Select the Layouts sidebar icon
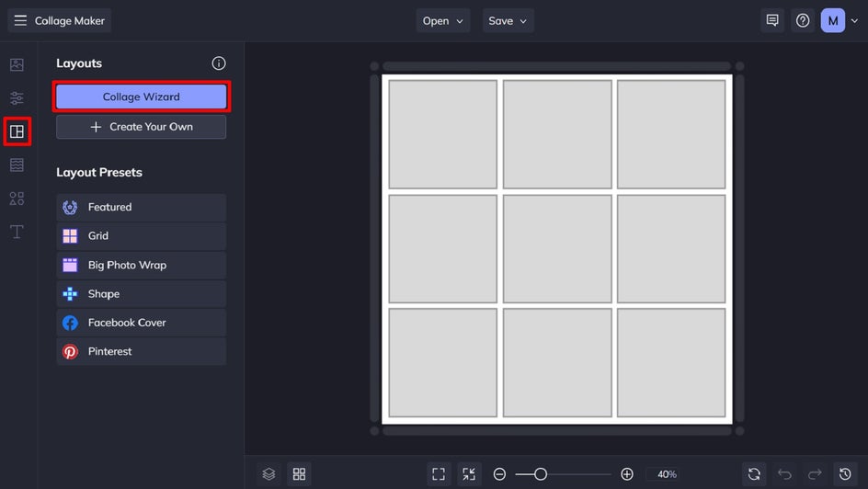Image resolution: width=868 pixels, height=489 pixels. pyautogui.click(x=17, y=131)
